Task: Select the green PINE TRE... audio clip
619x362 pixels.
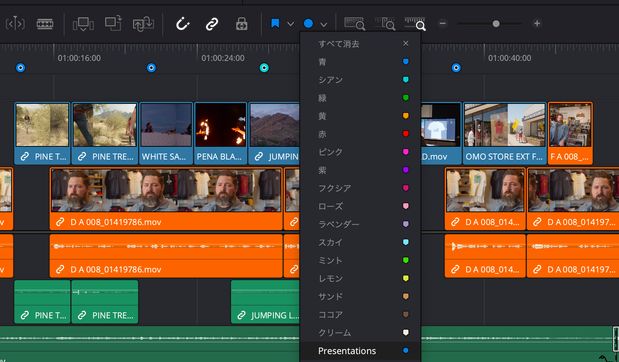Action: 105,302
